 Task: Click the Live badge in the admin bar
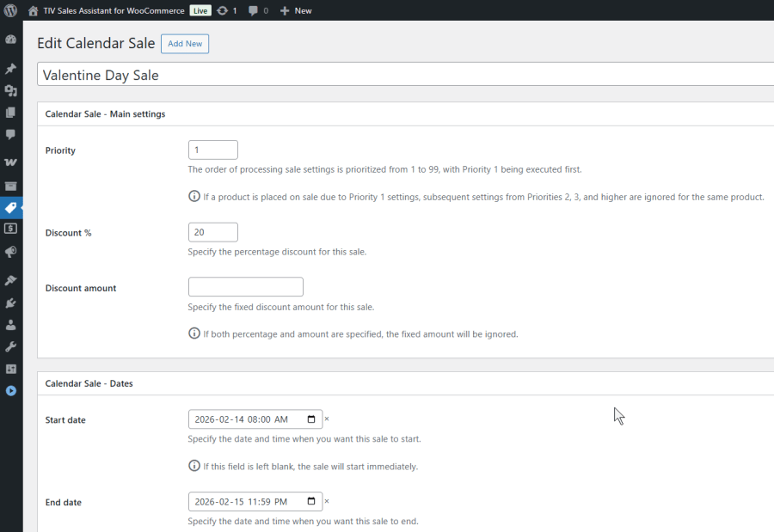click(199, 10)
